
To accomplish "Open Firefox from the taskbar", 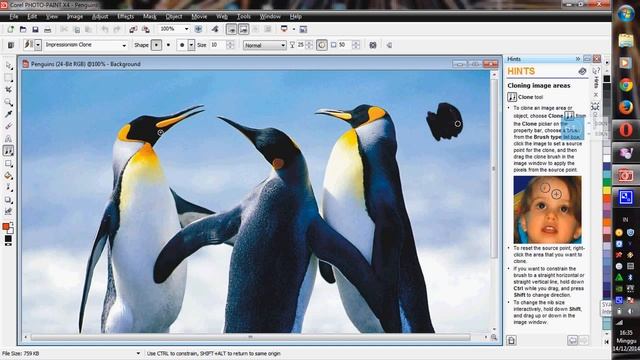I will click(626, 108).
